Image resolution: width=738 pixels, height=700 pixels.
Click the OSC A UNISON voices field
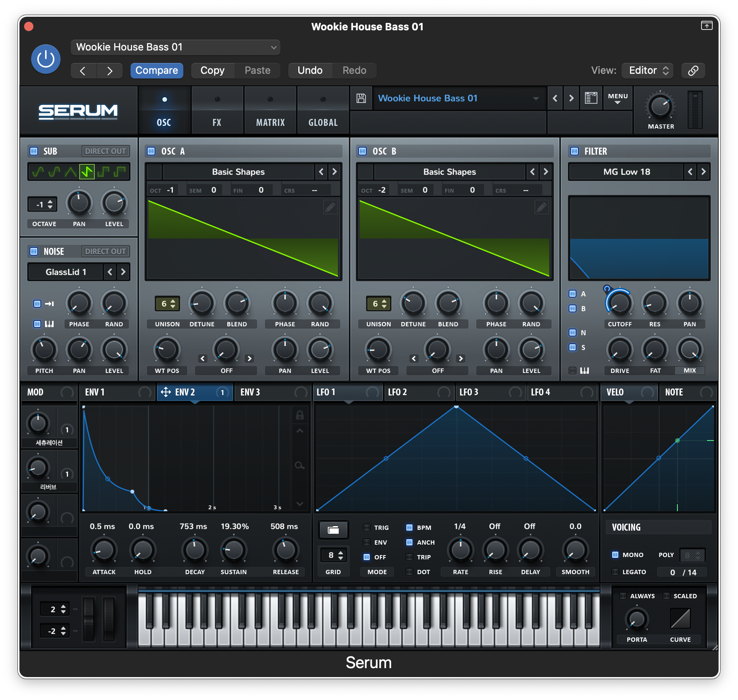point(167,304)
